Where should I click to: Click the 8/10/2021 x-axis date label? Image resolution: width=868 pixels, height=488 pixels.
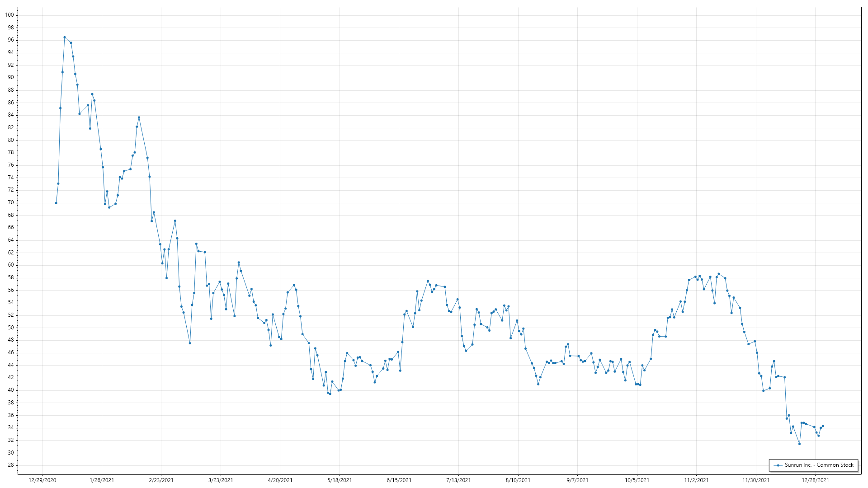click(518, 480)
